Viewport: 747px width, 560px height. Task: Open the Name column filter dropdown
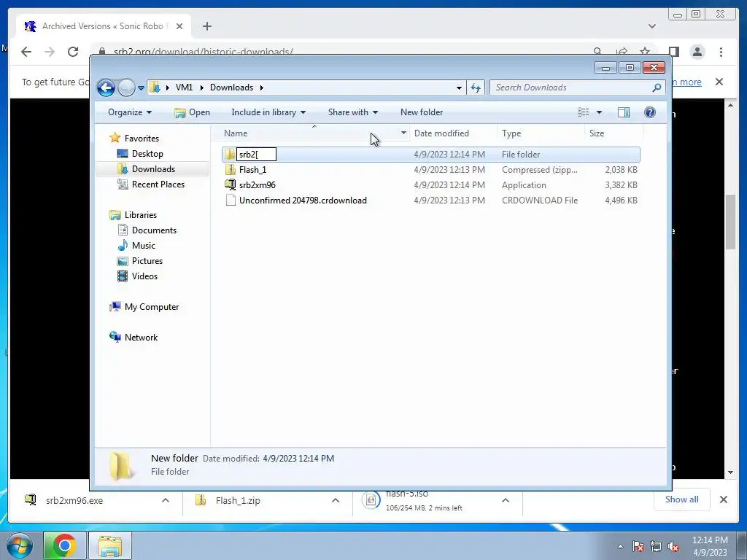coord(403,133)
